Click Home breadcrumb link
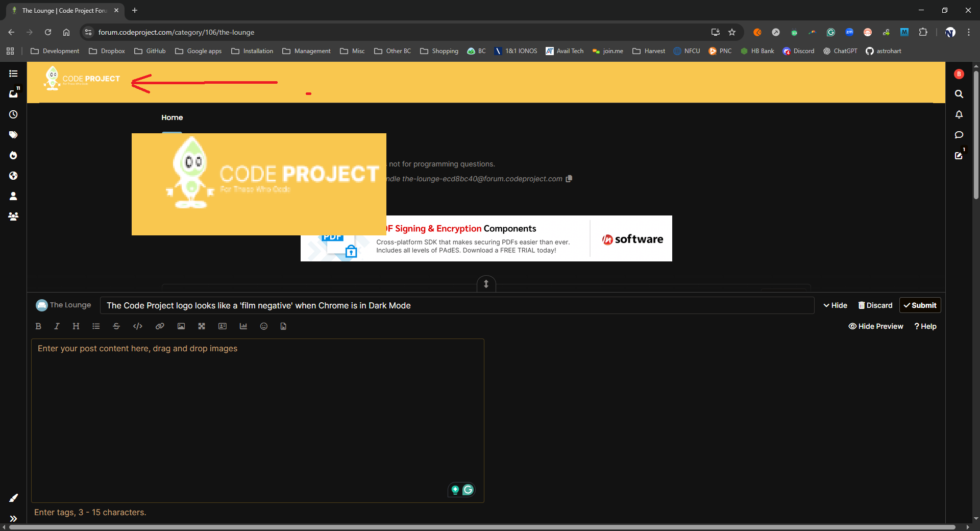This screenshot has height=531, width=980. pos(172,117)
